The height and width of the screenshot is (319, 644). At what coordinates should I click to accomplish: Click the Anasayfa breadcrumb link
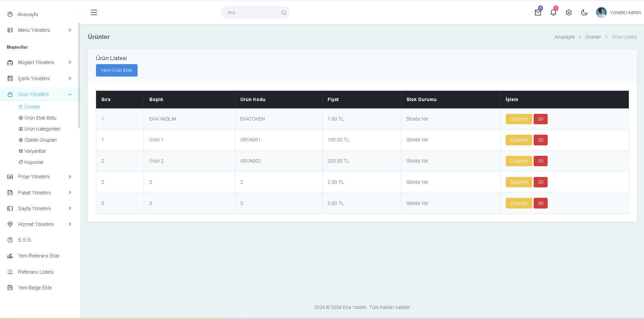(x=564, y=37)
